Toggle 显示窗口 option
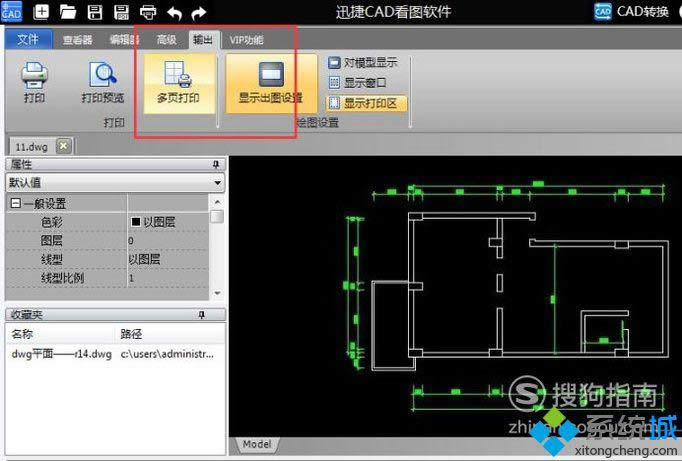 pyautogui.click(x=358, y=83)
